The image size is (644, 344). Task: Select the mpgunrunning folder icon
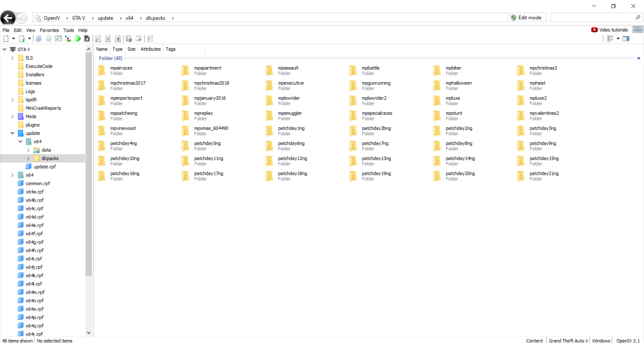click(353, 86)
